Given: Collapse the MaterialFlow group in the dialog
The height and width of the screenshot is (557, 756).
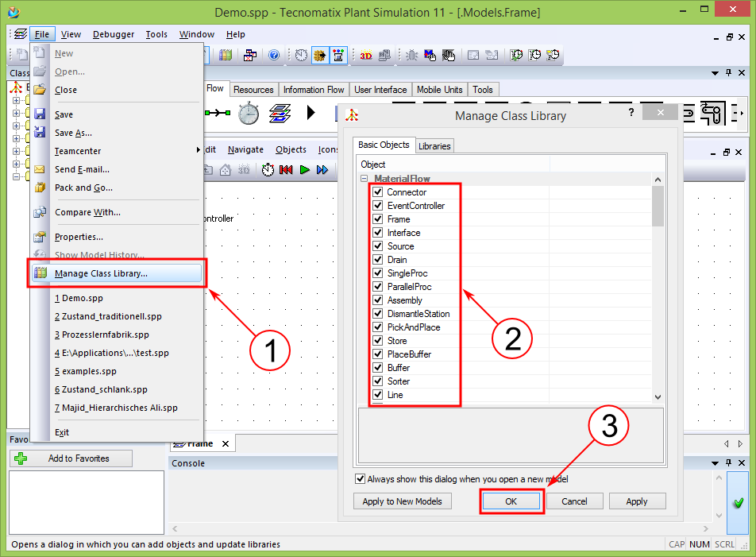Looking at the screenshot, I should click(x=364, y=179).
